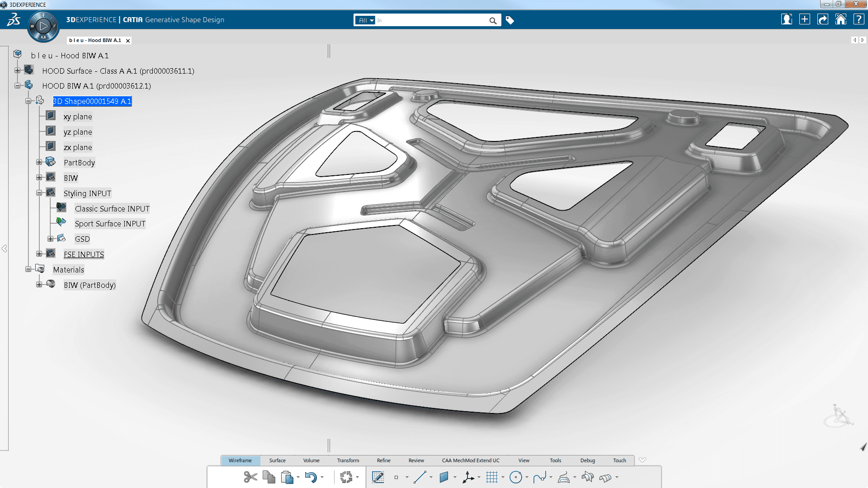
Task: Switch to the Surface tab
Action: coord(277,460)
